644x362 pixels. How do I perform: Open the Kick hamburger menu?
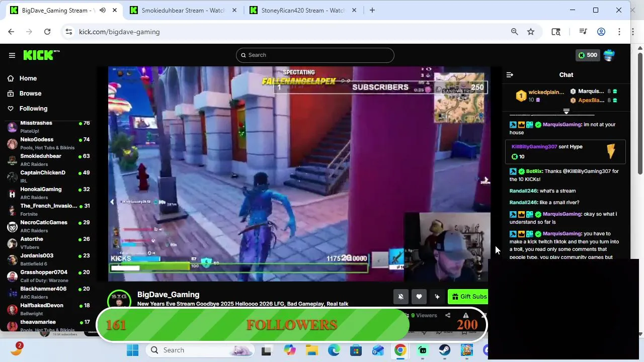12,55
